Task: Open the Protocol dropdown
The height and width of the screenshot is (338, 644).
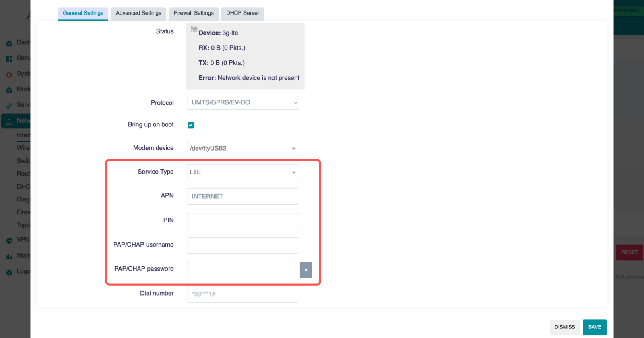Action: (x=243, y=103)
